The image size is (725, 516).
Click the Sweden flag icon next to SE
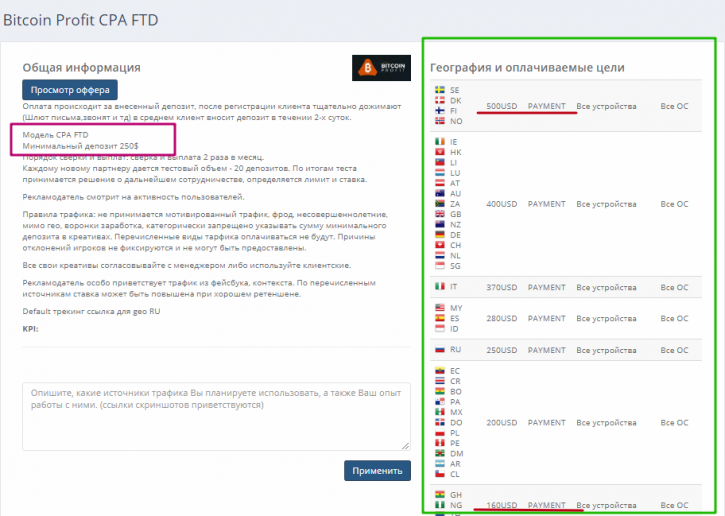pos(440,90)
